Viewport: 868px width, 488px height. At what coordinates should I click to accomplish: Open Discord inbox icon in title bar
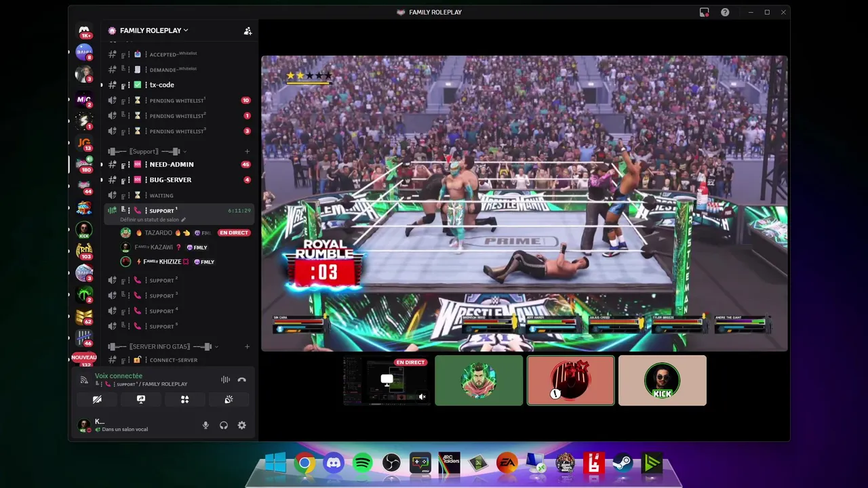pyautogui.click(x=705, y=12)
